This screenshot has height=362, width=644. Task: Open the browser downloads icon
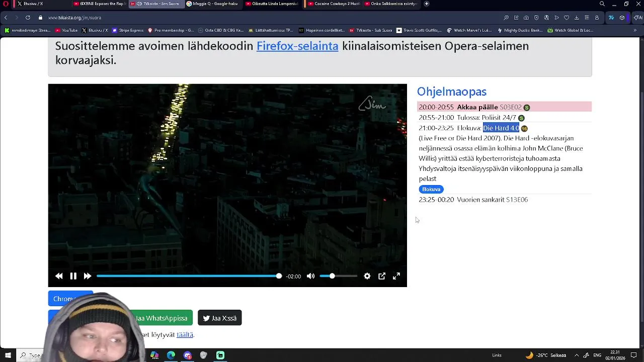[577, 18]
